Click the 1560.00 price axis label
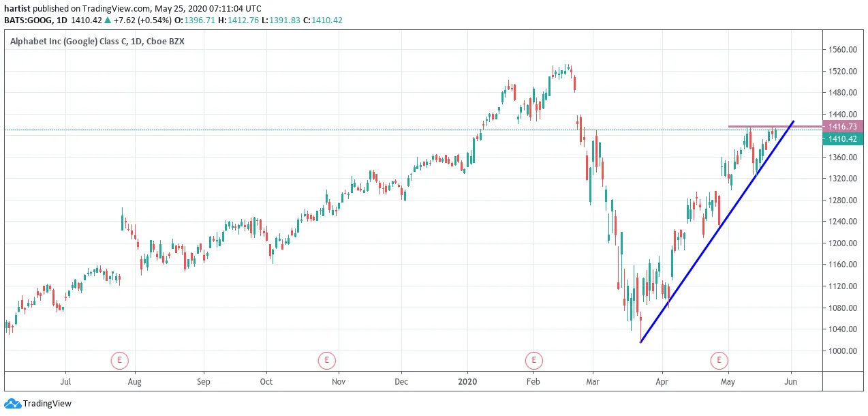The height and width of the screenshot is (416, 868). [843, 50]
